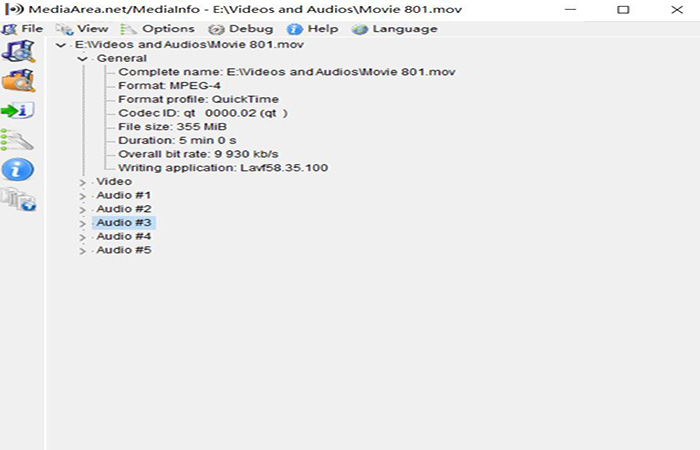Open the Language menu
This screenshot has width=700, height=450.
click(x=394, y=29)
